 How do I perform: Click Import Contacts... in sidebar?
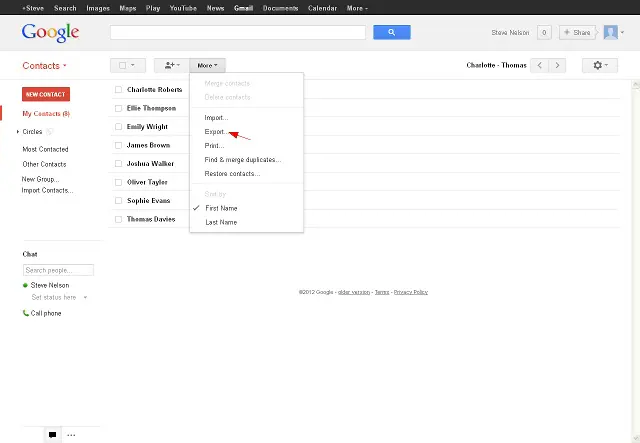[x=47, y=190]
